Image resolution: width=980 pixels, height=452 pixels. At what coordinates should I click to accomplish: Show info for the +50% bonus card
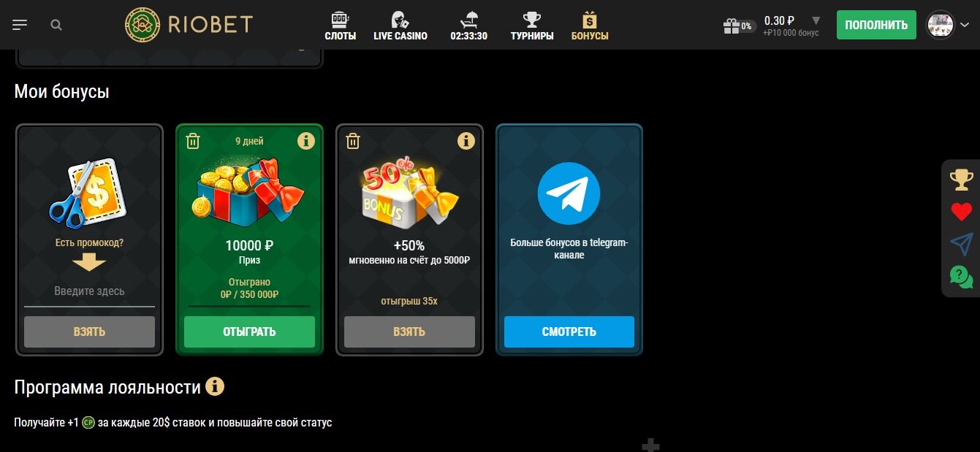(x=466, y=140)
